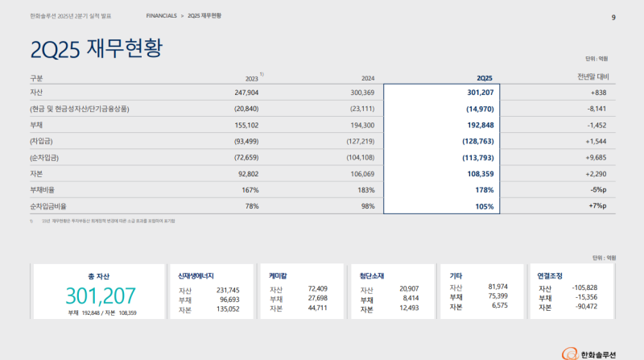
Task: Select the 첨단소재 segment card
Action: [x=390, y=292]
